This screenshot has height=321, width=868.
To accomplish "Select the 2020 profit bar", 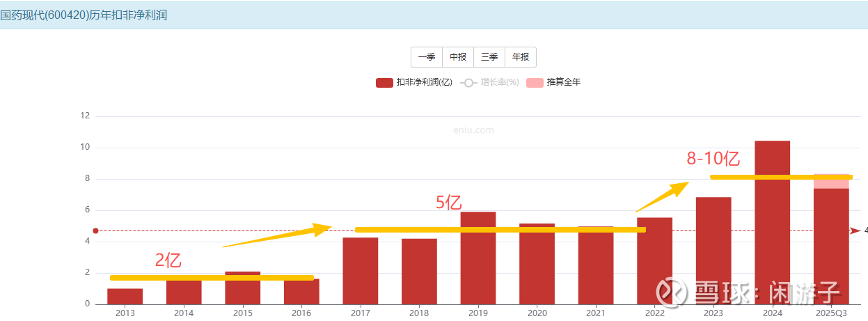I will point(537,264).
